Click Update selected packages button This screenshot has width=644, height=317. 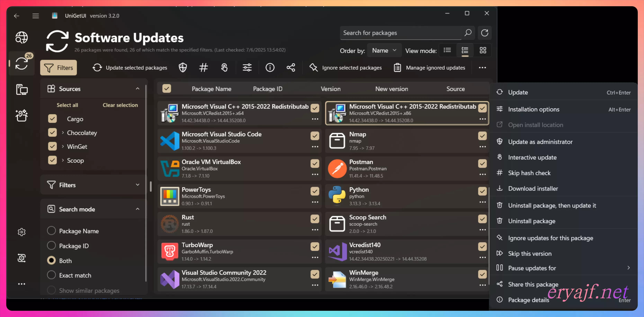pos(130,67)
